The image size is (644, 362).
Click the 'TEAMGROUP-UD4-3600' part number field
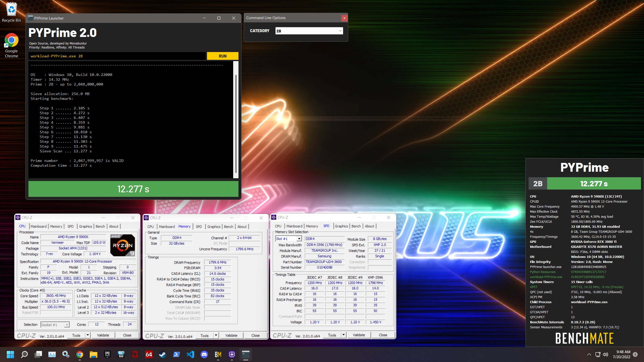[x=324, y=262]
